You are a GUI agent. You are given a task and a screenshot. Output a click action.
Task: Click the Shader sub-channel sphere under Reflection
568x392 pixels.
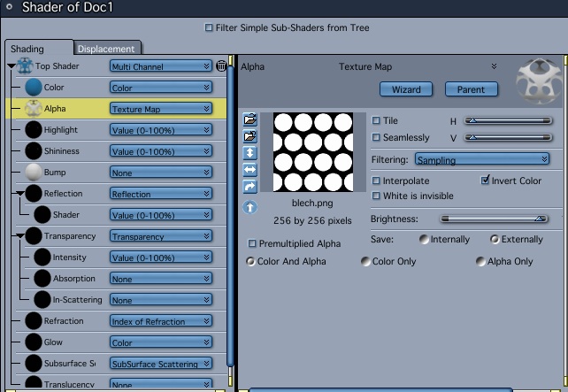[42, 215]
